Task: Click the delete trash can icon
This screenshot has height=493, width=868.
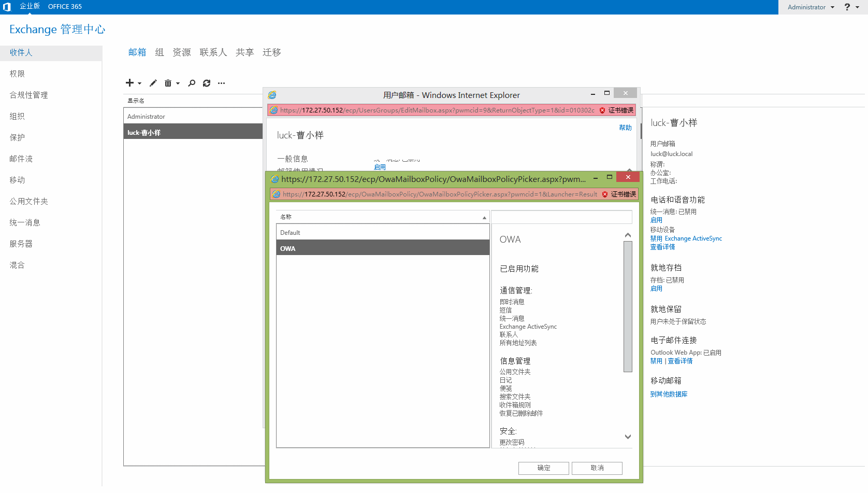Action: point(168,83)
